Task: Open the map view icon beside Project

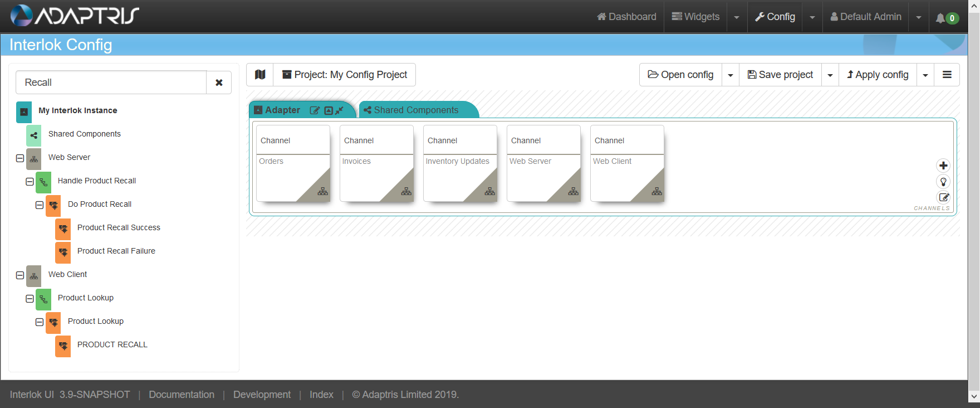Action: tap(260, 75)
